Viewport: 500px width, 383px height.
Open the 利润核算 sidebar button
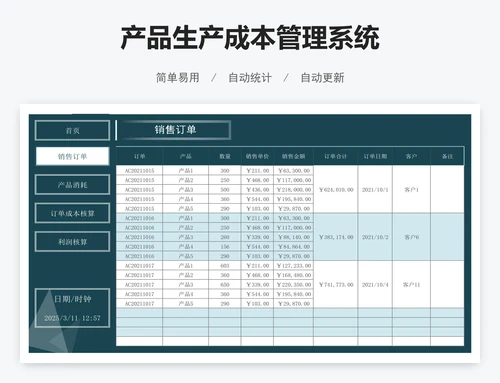coord(72,242)
